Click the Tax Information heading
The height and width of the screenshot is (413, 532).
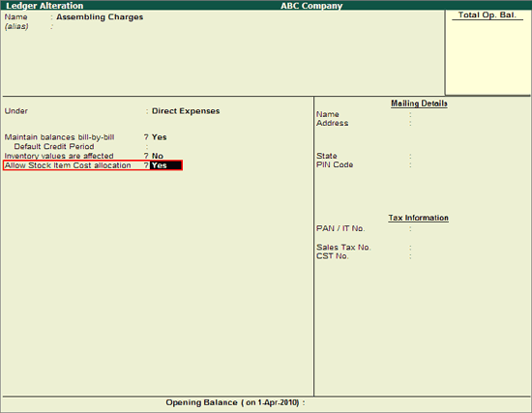(418, 218)
